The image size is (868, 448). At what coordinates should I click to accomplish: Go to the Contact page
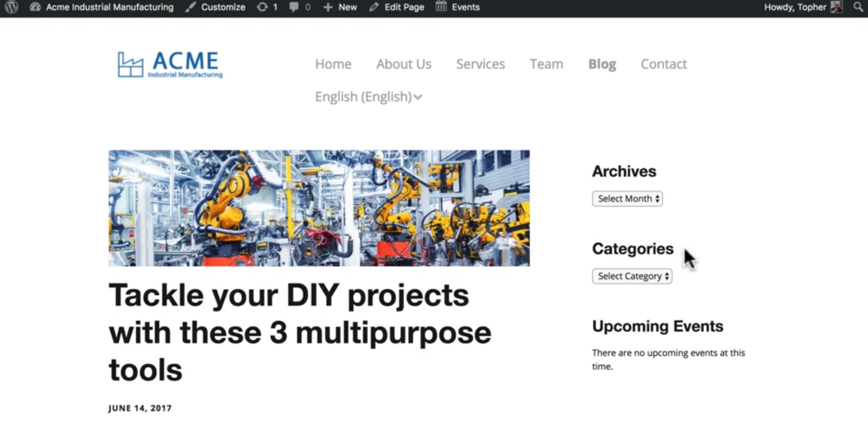pyautogui.click(x=663, y=64)
